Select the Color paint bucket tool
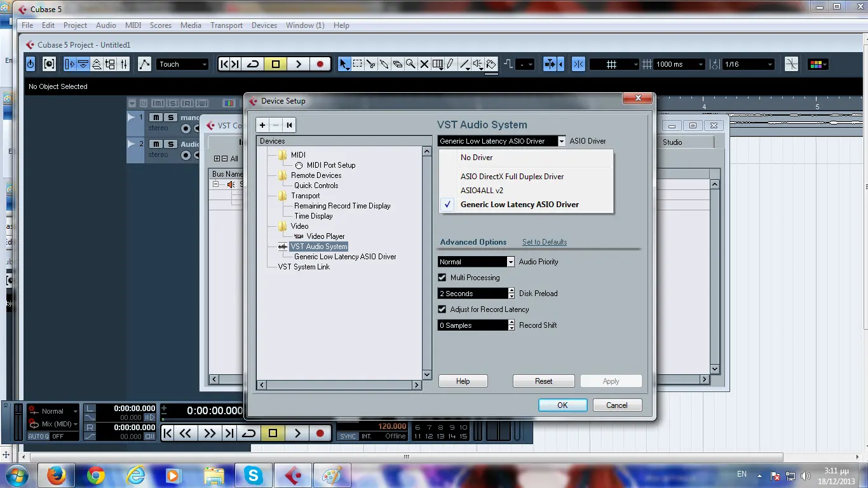 point(491,64)
